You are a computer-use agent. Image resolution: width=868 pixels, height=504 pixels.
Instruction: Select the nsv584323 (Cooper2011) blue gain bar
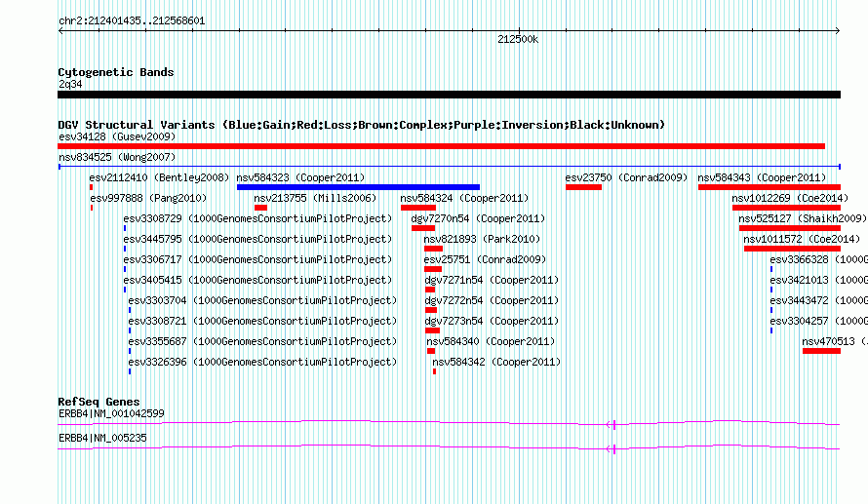pyautogui.click(x=358, y=187)
